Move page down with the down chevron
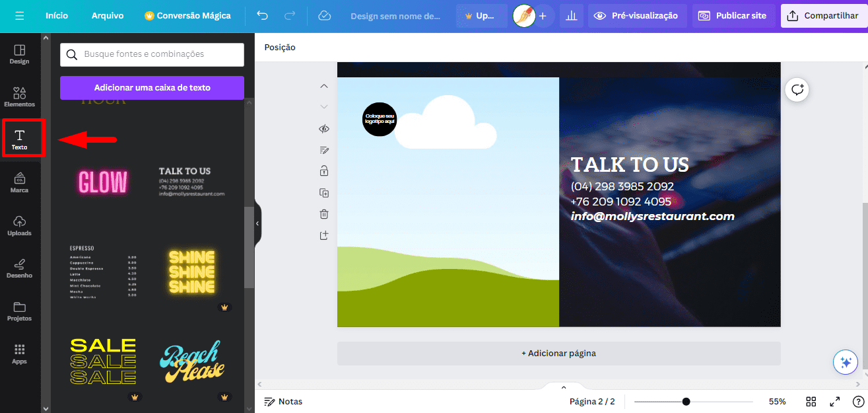 tap(324, 106)
